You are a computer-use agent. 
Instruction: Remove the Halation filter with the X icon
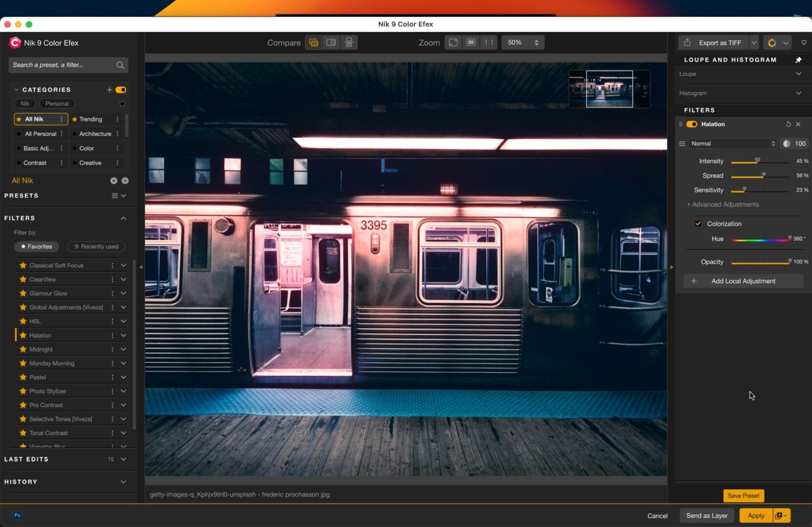point(799,124)
